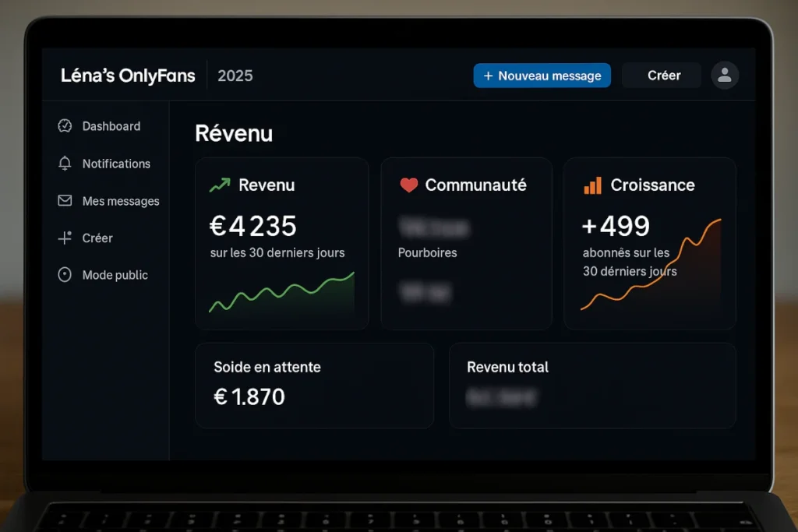Click the Pourboires label

[428, 253]
